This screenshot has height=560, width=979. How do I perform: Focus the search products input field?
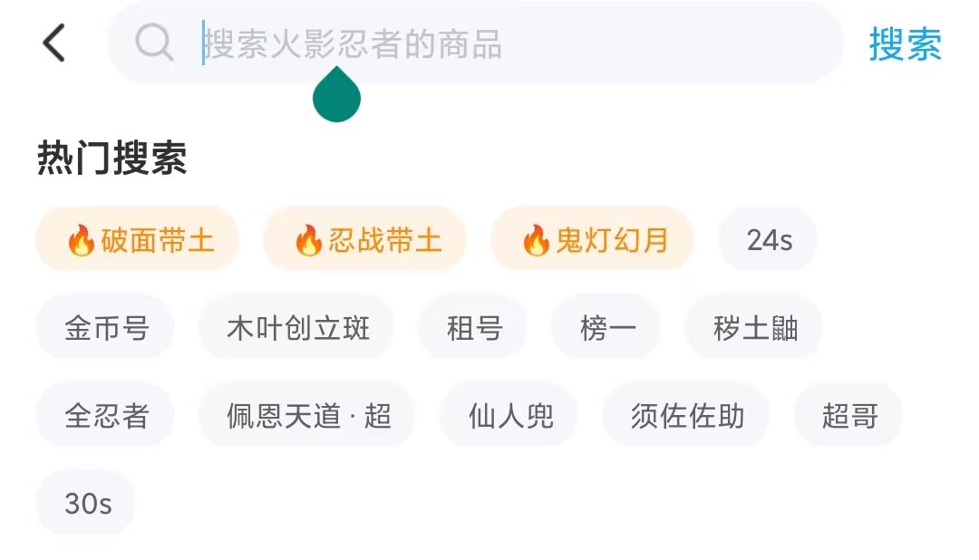[x=508, y=43]
